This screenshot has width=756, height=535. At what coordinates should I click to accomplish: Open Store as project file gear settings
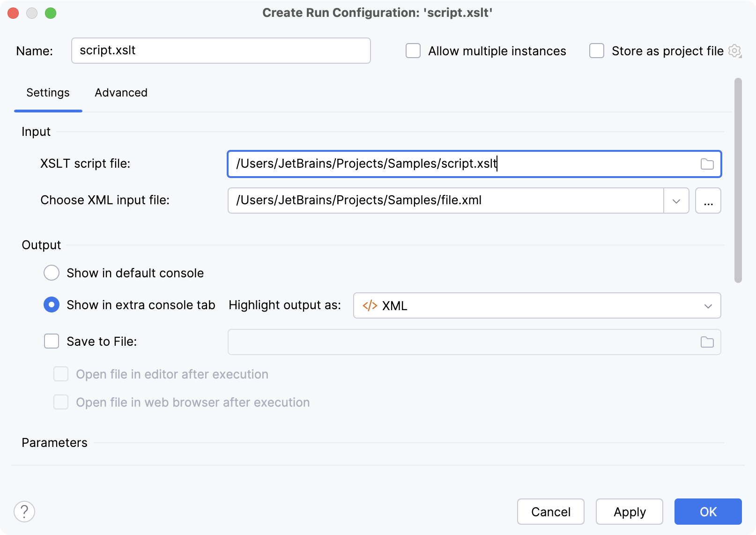click(x=735, y=51)
